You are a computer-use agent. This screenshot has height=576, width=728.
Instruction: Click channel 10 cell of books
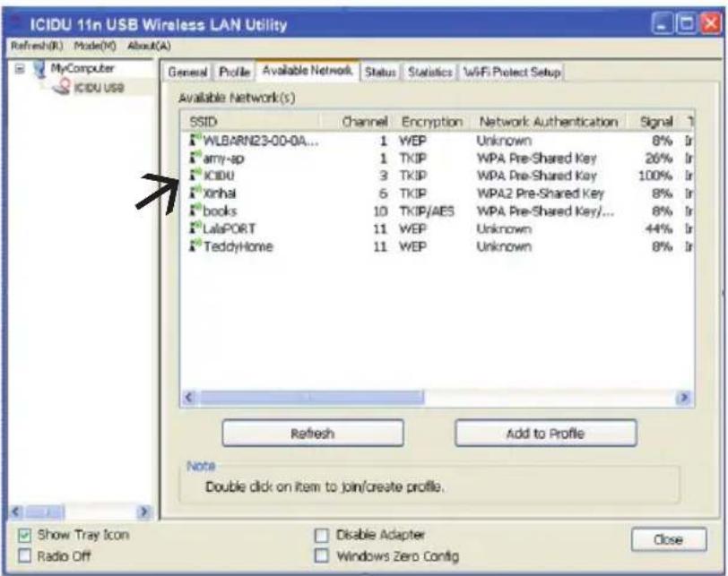pyautogui.click(x=380, y=211)
